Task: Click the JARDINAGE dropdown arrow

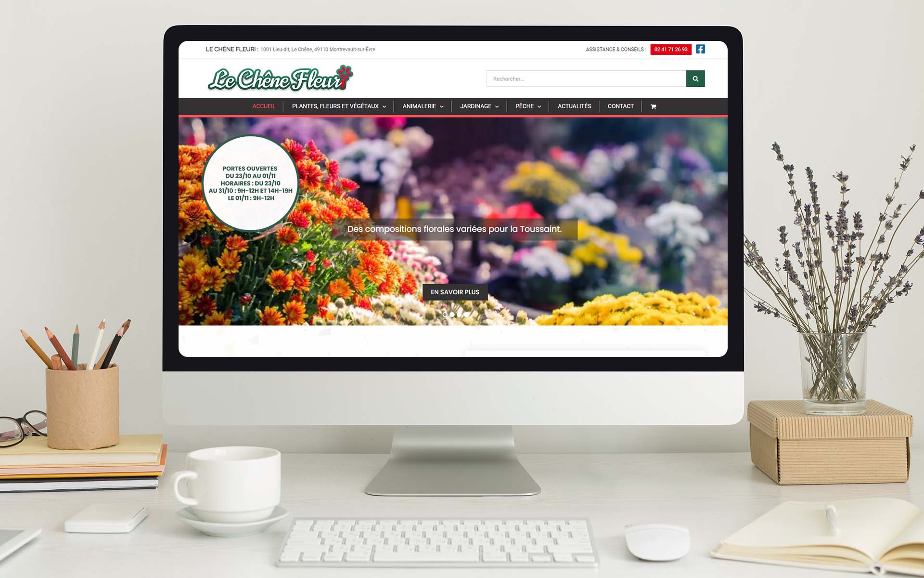Action: pyautogui.click(x=498, y=106)
